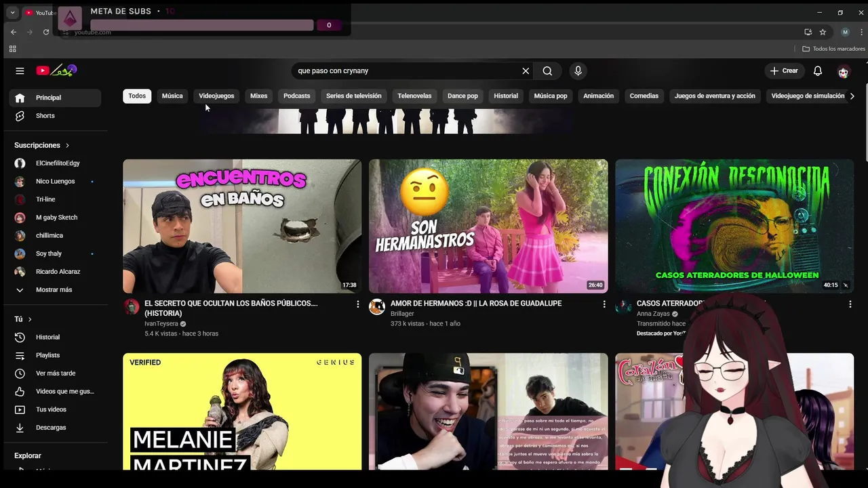Open IvanTeysera channel avatar
Screen dimensions: 868x488
pos(132,306)
